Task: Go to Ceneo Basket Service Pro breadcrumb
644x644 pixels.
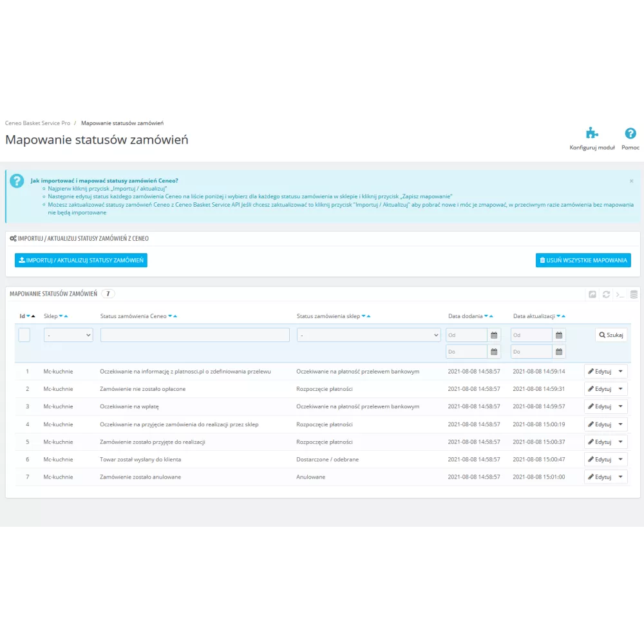Action: (x=37, y=123)
